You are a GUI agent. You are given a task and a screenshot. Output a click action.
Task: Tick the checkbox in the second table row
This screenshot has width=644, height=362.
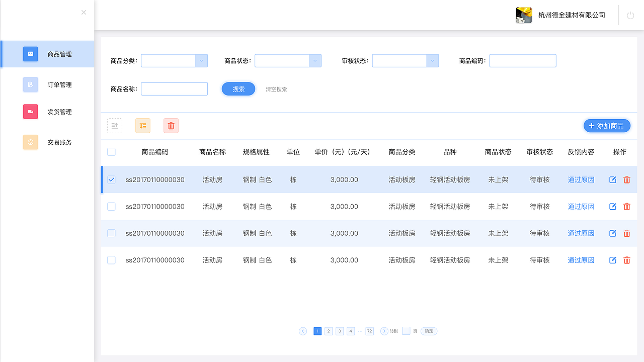(x=112, y=207)
